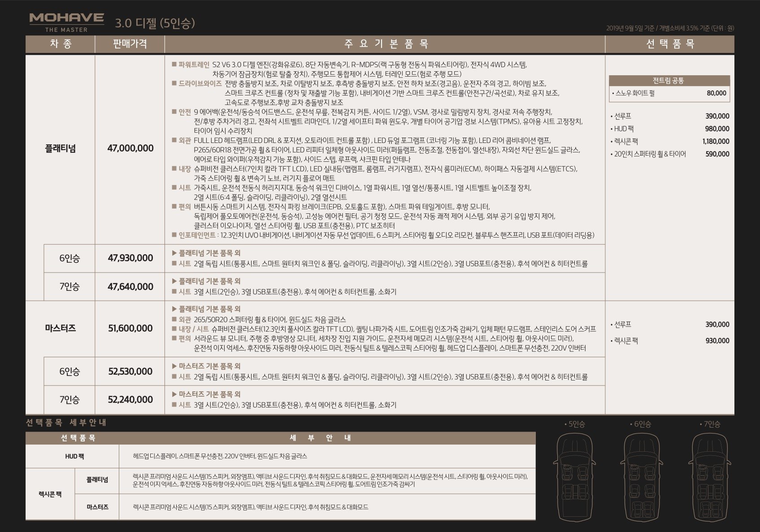Click the arrow in the 47,930,000 row
The image size is (760, 532).
[x=174, y=253]
